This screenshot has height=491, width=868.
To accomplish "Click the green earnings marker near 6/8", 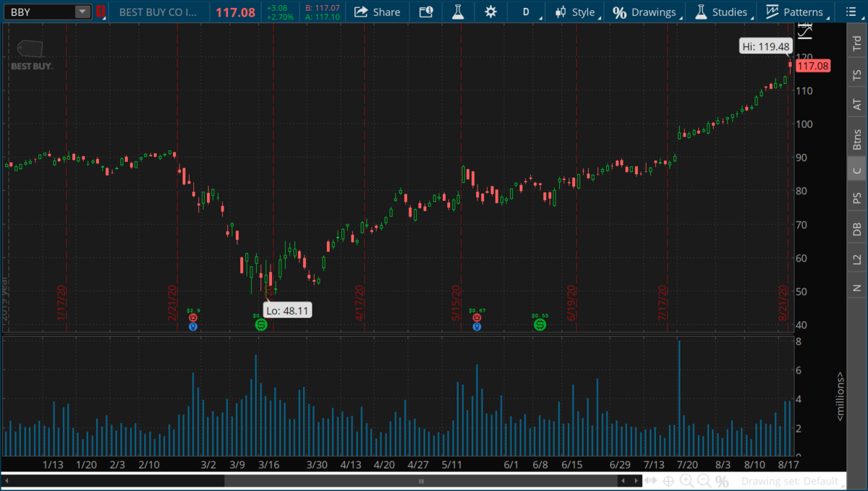I will [x=540, y=325].
